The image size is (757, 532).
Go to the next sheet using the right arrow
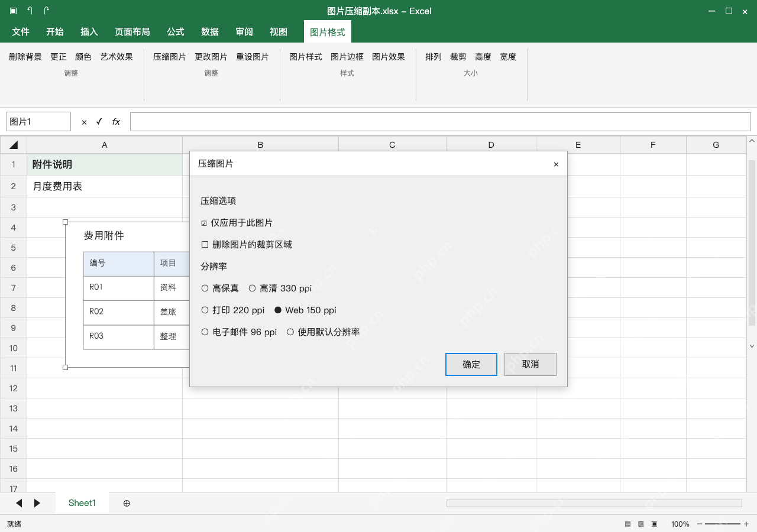point(37,503)
